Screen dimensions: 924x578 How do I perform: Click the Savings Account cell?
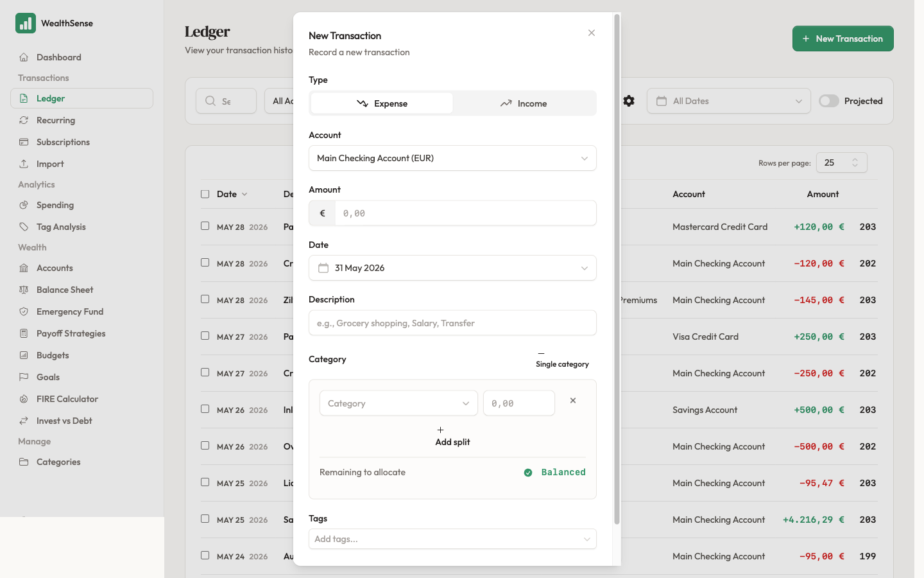pos(705,410)
